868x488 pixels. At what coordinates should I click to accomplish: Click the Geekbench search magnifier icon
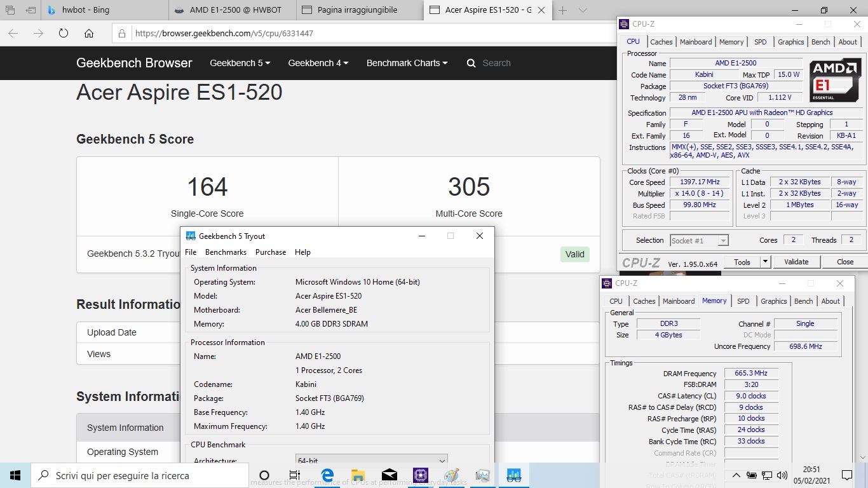point(471,63)
